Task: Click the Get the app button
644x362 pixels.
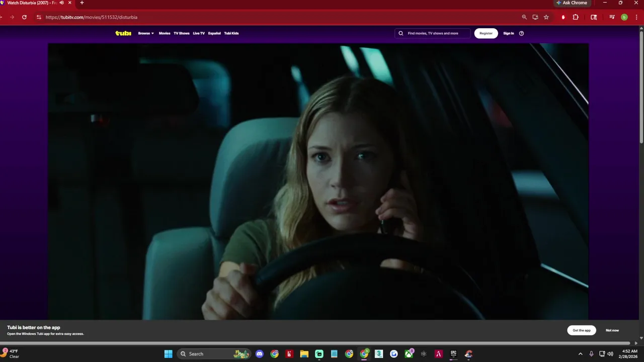Action: tap(582, 330)
